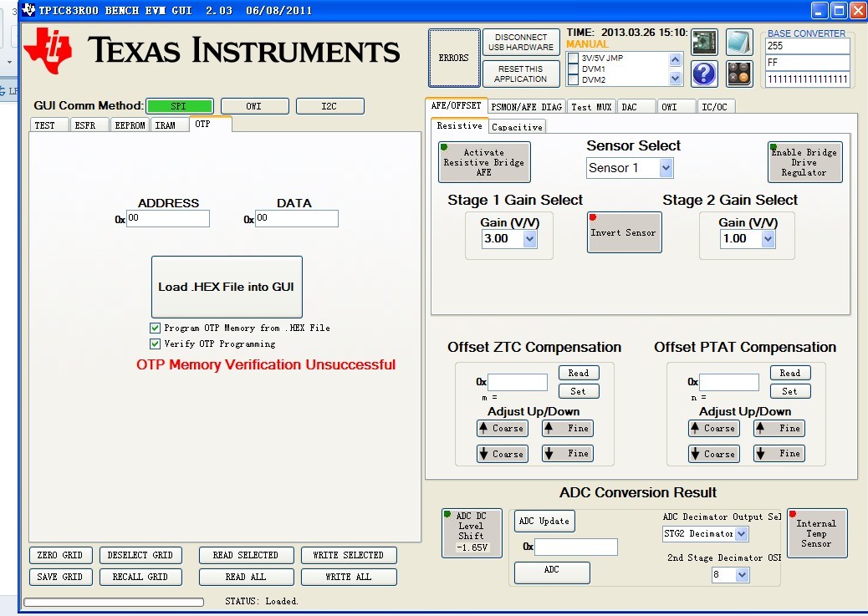Screen dimensions: 868x616
Task: Click the Fine up arrow for PTAT
Action: coord(779,428)
